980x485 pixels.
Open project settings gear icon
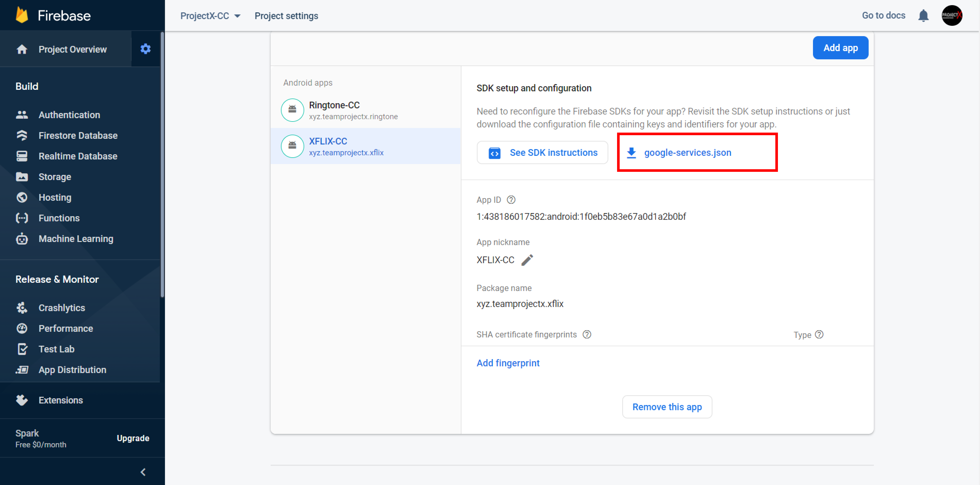tap(145, 49)
